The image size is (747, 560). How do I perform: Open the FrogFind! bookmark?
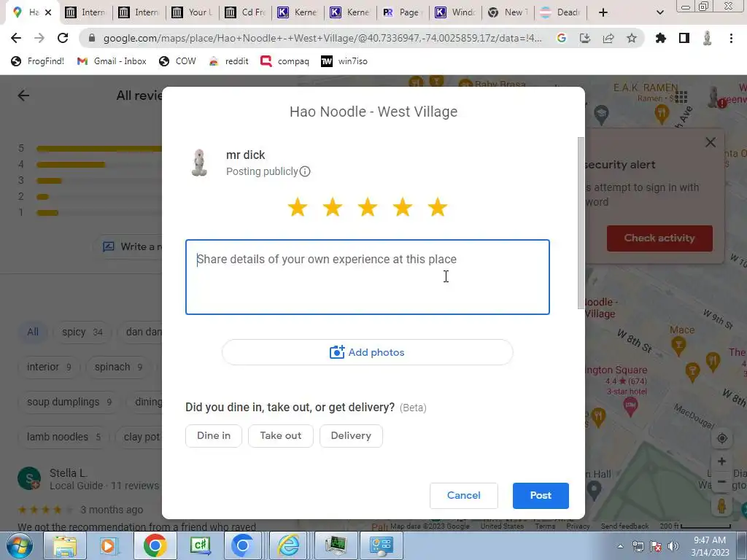[37, 61]
